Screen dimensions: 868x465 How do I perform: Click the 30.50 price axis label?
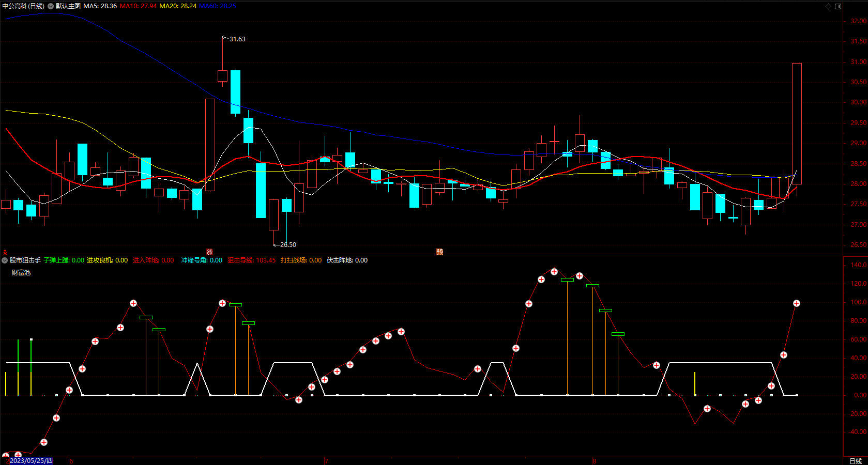[859, 82]
